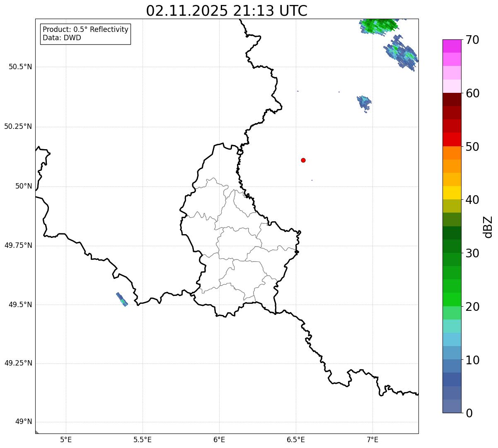Screen dimensions: 498x448
Task: Click the magenta top colorbar segment
Action: 452,46
